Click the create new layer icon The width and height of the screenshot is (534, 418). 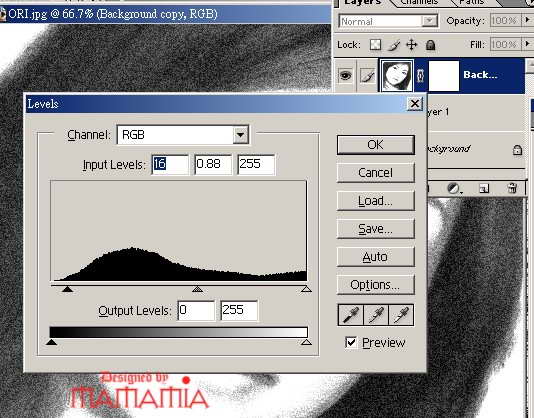point(484,188)
